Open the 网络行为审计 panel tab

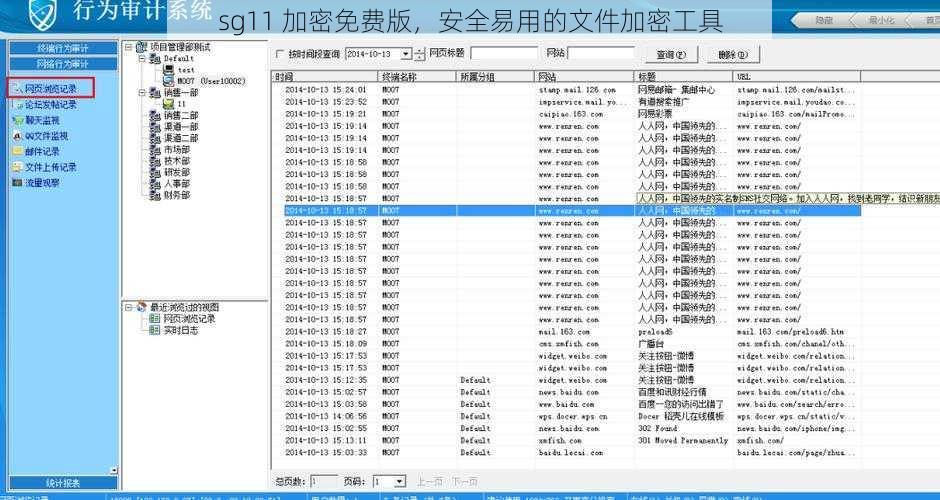[x=63, y=64]
